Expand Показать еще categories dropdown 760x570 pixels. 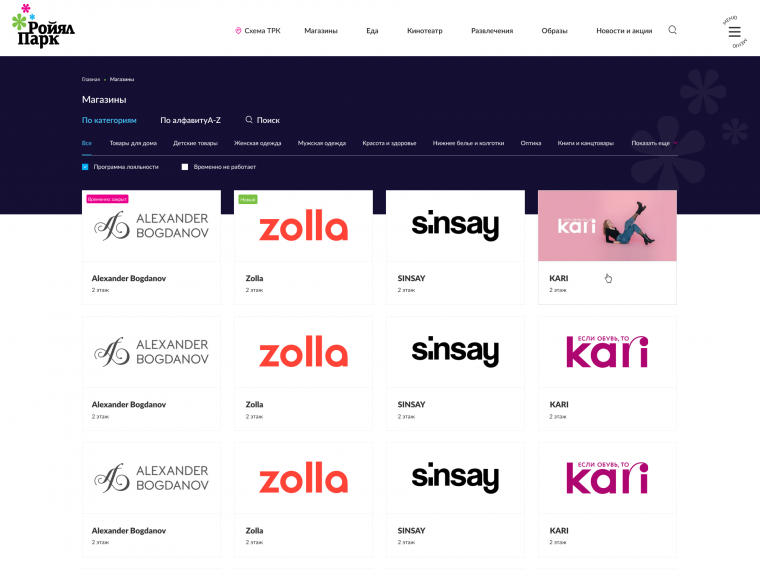(654, 143)
